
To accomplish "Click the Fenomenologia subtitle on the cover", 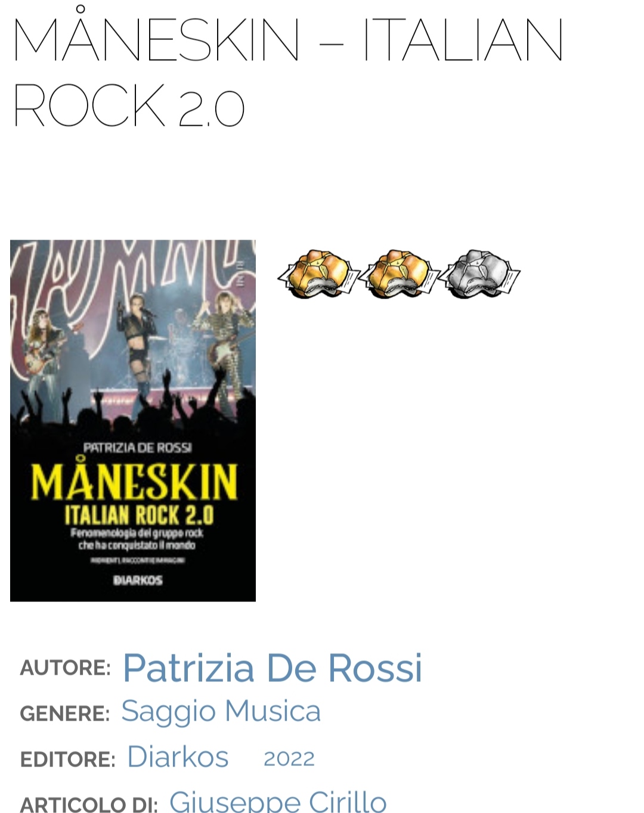I will 137,539.
